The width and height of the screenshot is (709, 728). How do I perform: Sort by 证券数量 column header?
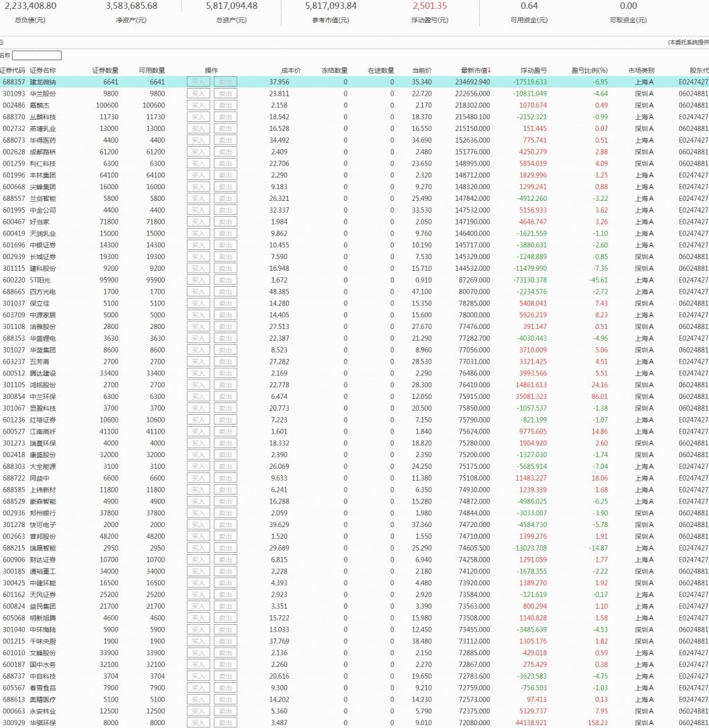105,71
